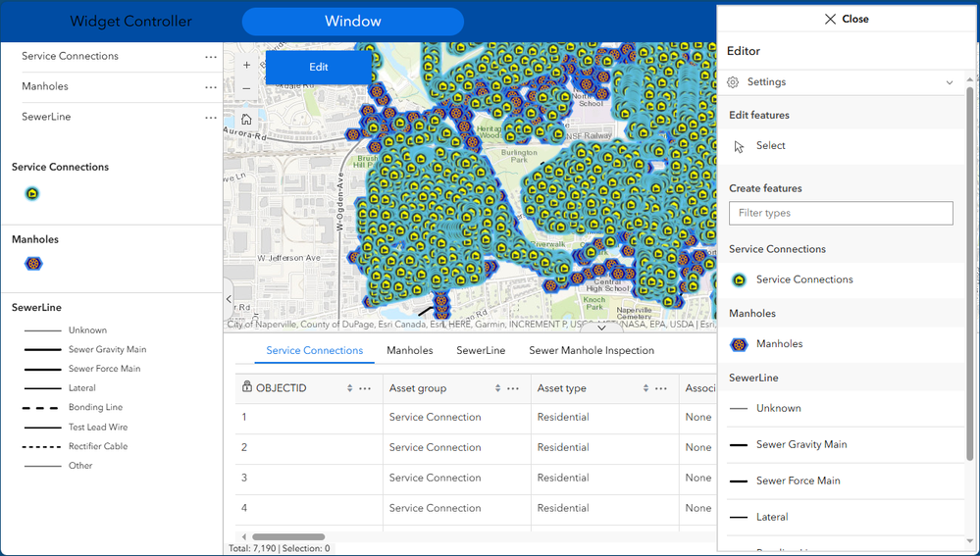Click Service Connection cell in row 2

coord(457,448)
